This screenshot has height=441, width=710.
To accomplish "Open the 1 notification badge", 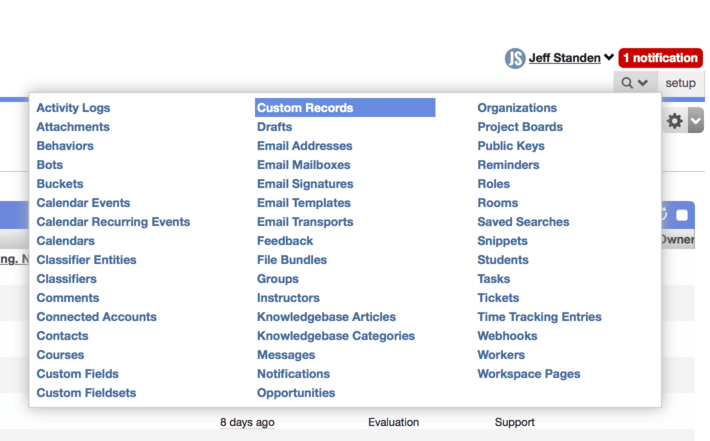I will pos(660,58).
